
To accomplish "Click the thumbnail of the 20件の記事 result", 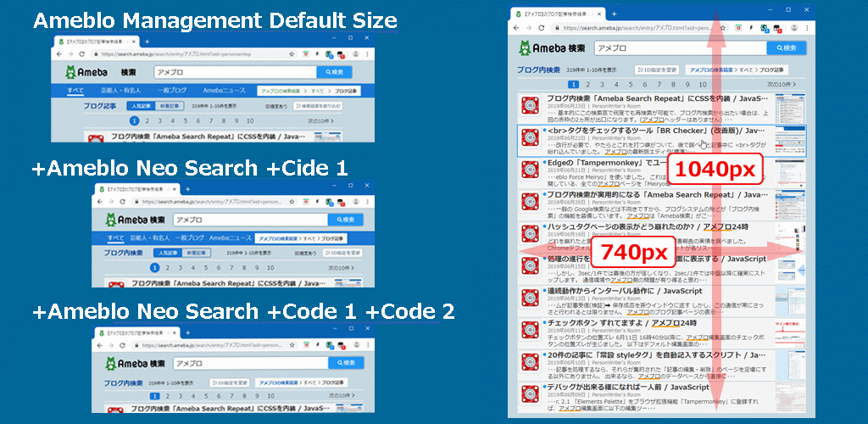I will [x=790, y=364].
